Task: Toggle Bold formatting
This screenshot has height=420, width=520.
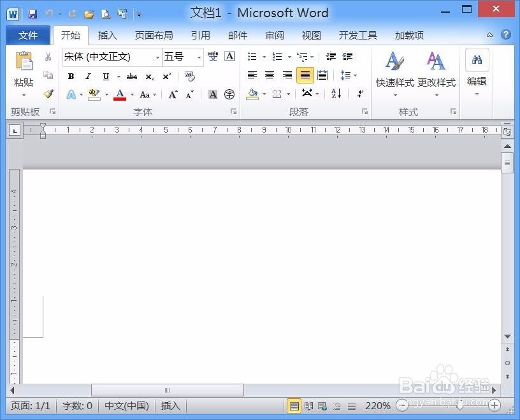Action: (71, 76)
